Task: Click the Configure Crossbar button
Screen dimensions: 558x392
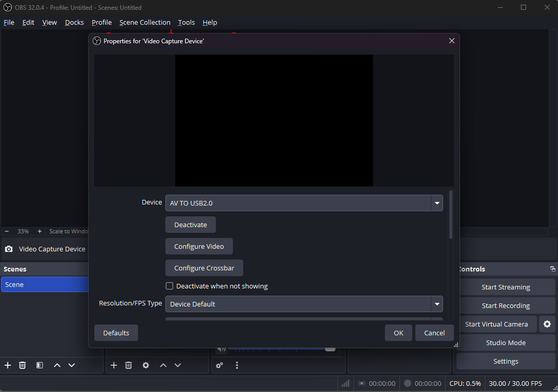Action: pos(204,268)
